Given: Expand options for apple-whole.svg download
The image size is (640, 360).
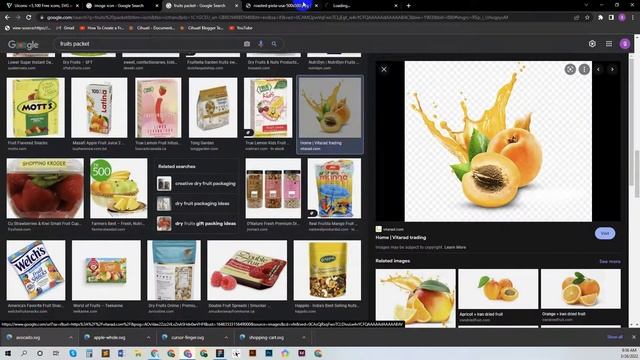Looking at the screenshot, I should tap(148, 338).
